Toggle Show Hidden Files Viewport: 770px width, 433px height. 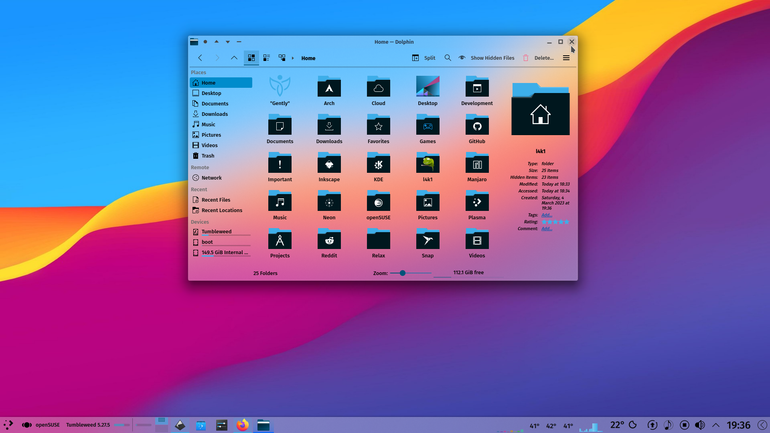pos(487,58)
